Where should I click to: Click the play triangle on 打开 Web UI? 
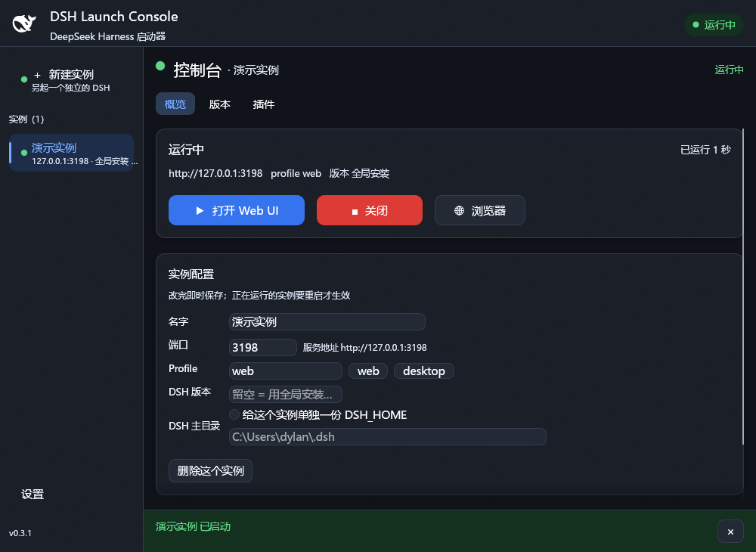pos(200,211)
